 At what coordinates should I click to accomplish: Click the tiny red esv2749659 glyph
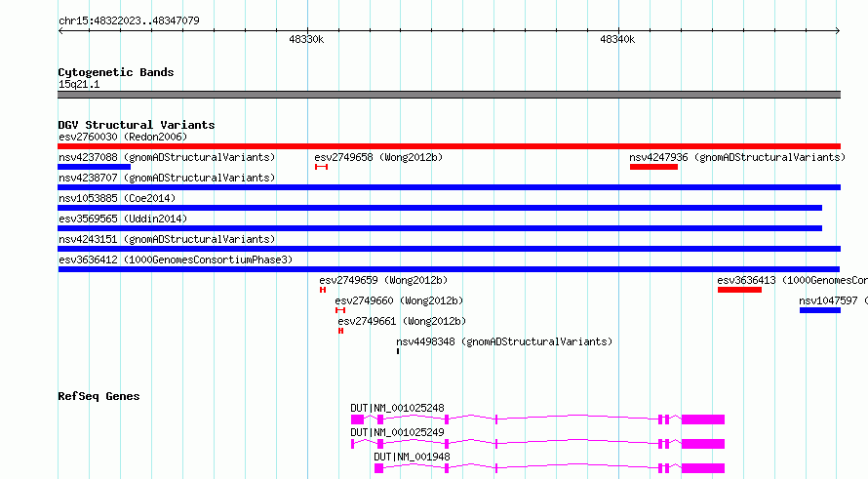[x=323, y=290]
